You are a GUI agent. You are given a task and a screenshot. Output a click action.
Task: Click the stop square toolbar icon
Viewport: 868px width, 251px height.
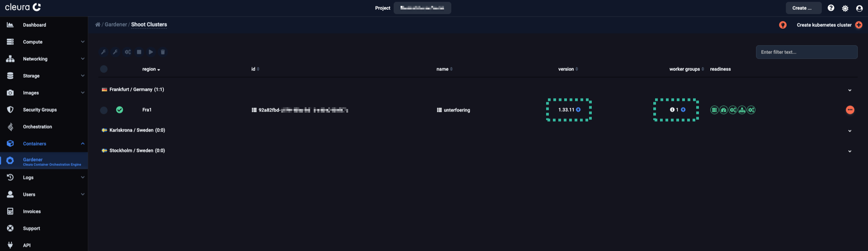pos(139,52)
